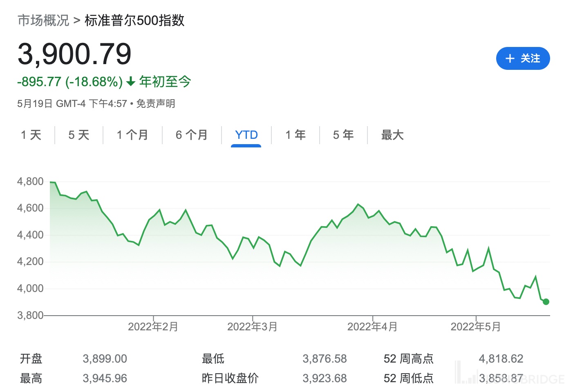Click the 52 周低点 label
Viewport: 573px width, 392px height.
[x=409, y=378]
